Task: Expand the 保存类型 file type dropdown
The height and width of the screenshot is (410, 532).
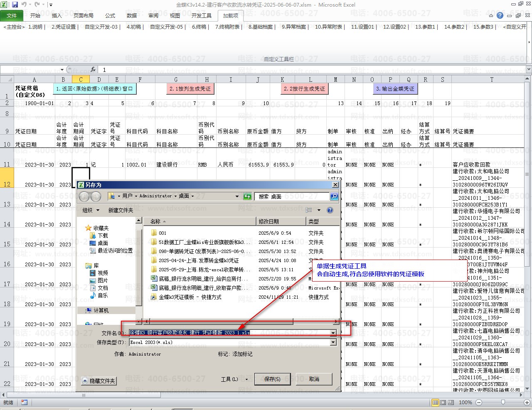Action: (x=333, y=342)
